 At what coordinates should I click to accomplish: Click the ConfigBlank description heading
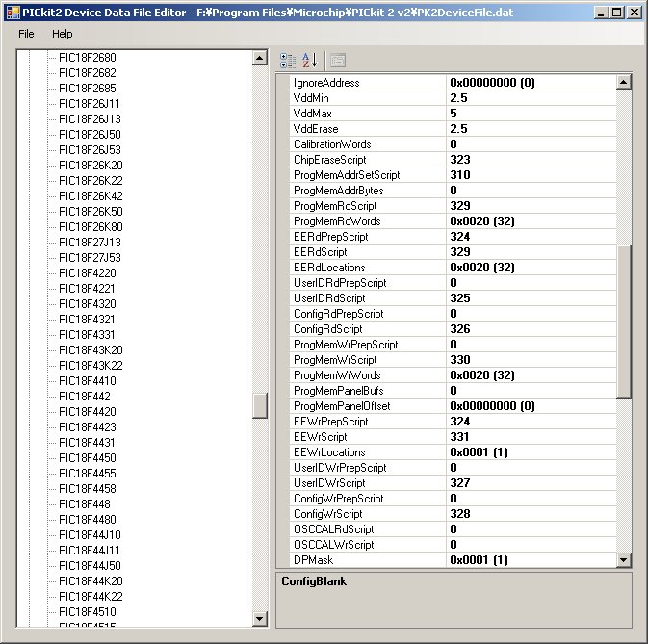pyautogui.click(x=314, y=581)
